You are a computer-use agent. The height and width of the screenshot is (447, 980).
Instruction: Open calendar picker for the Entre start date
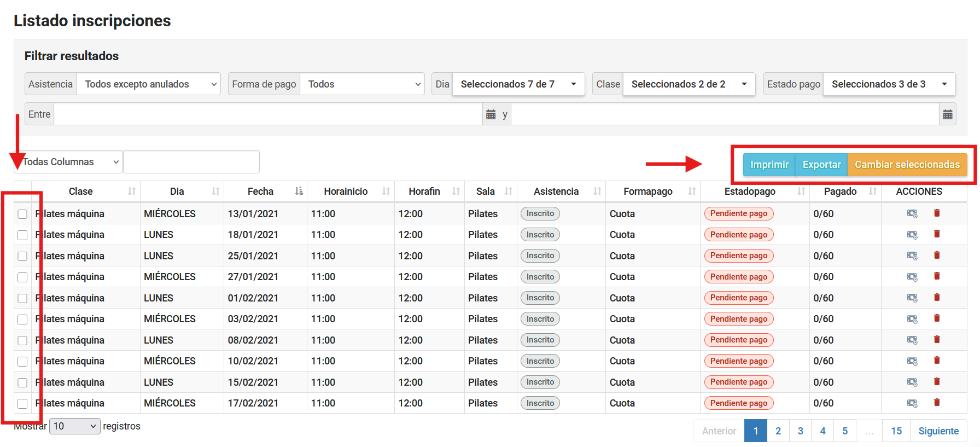[x=491, y=114]
